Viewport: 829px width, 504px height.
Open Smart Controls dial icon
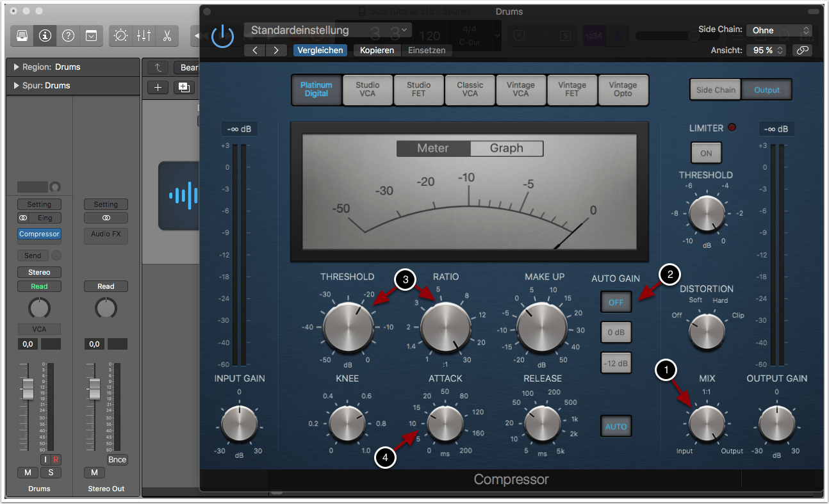tap(120, 36)
